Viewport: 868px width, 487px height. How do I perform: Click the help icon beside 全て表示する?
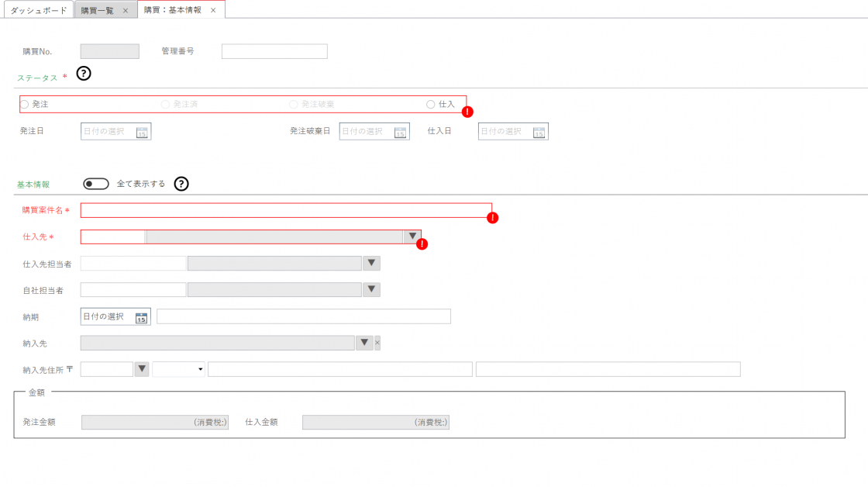(181, 184)
